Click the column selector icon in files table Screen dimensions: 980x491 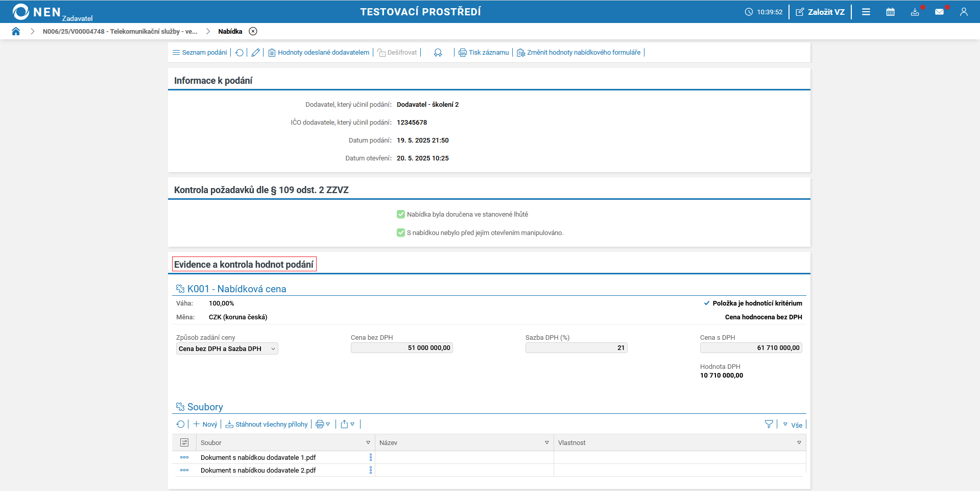184,442
